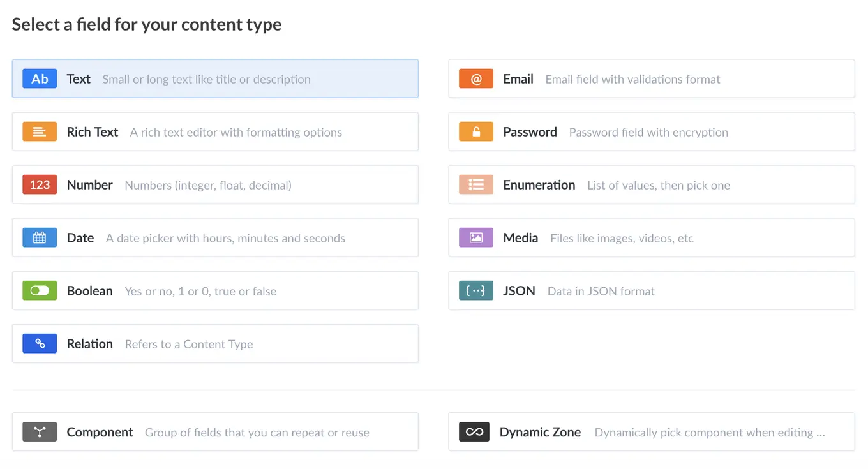868x469 pixels.
Task: Click the Dynamic Zone infinity icon
Action: 474,432
